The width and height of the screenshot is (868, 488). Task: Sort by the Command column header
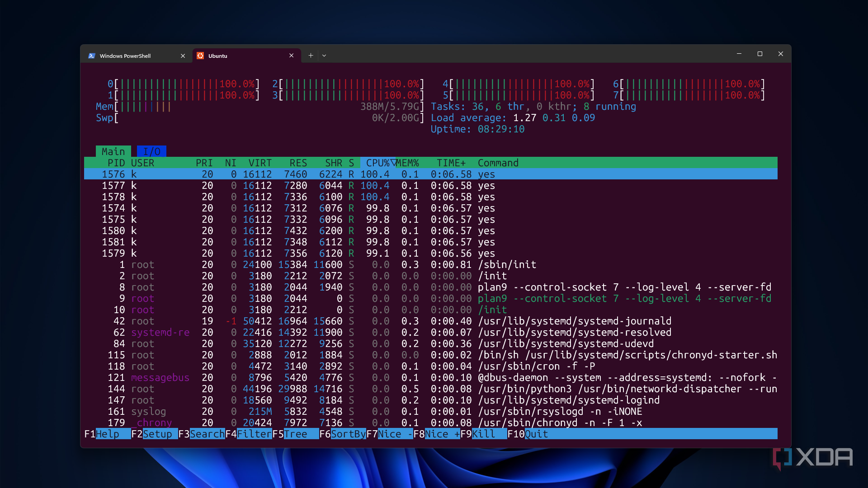point(498,163)
